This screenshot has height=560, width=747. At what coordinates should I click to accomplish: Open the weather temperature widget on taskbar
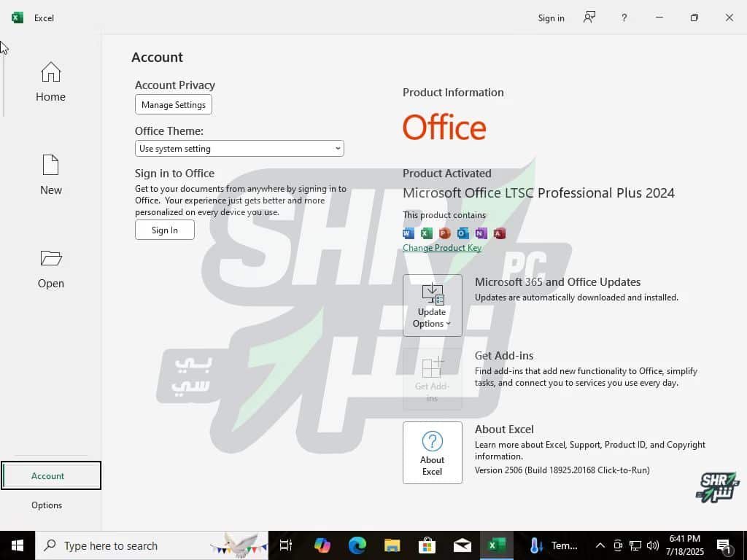point(554,545)
